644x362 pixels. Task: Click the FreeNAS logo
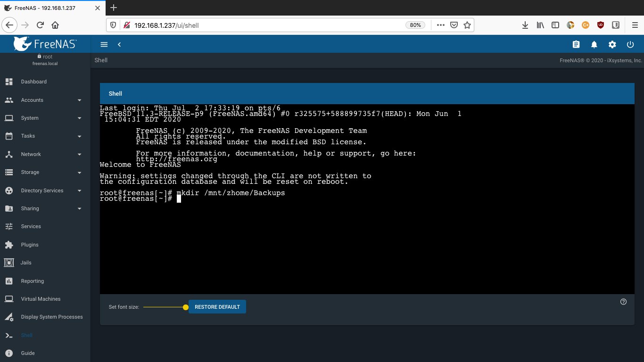(45, 44)
